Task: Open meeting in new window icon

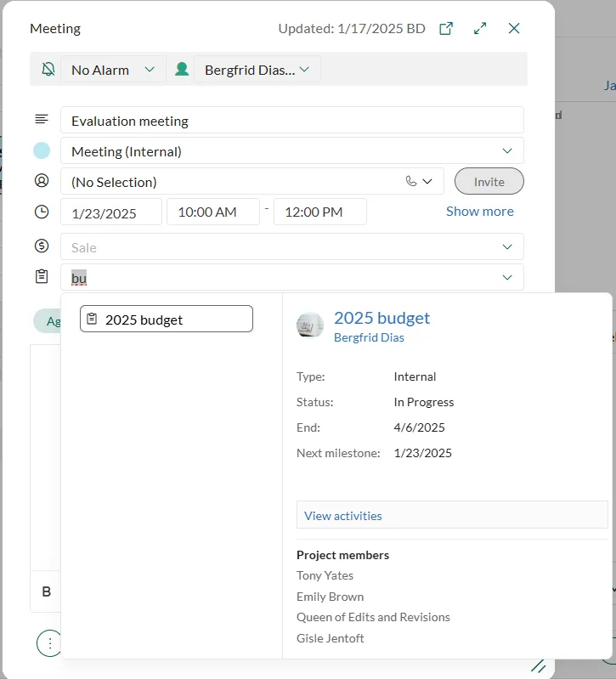Action: pyautogui.click(x=446, y=28)
